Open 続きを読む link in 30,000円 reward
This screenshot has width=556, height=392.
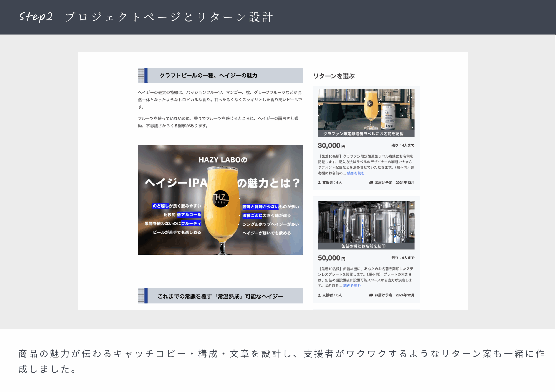[356, 173]
